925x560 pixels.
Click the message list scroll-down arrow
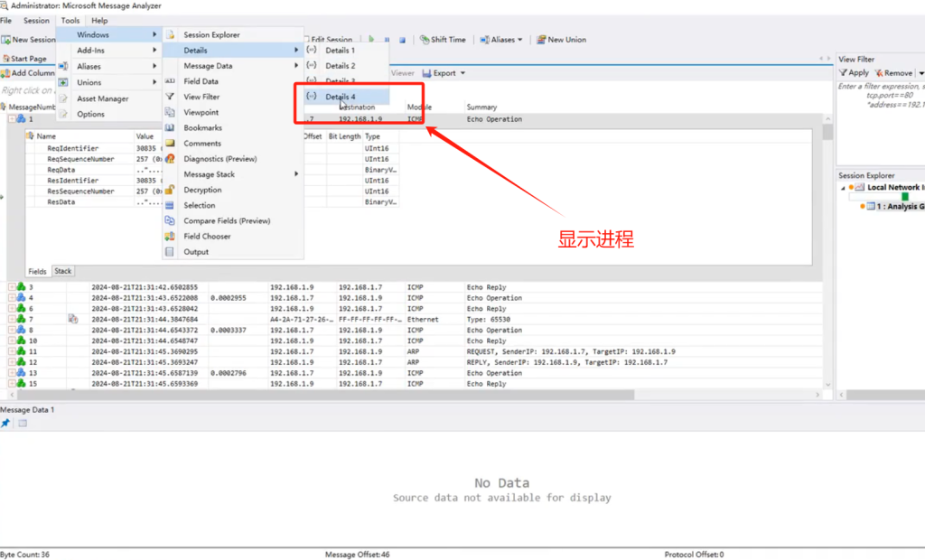click(x=827, y=384)
